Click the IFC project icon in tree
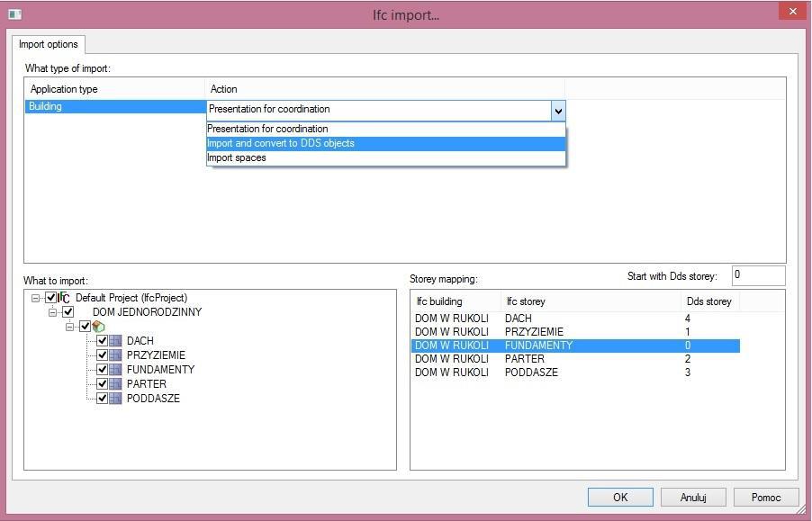This screenshot has width=812, height=521. (65, 298)
